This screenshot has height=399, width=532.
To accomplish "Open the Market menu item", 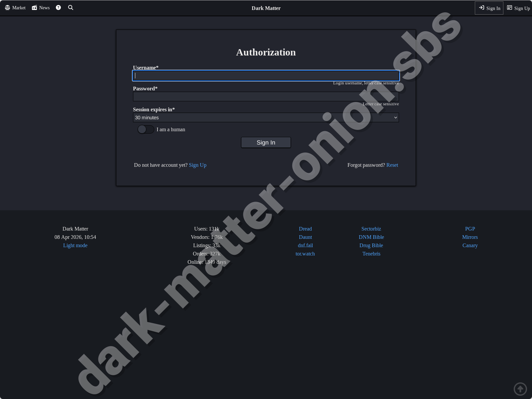I will click(15, 7).
